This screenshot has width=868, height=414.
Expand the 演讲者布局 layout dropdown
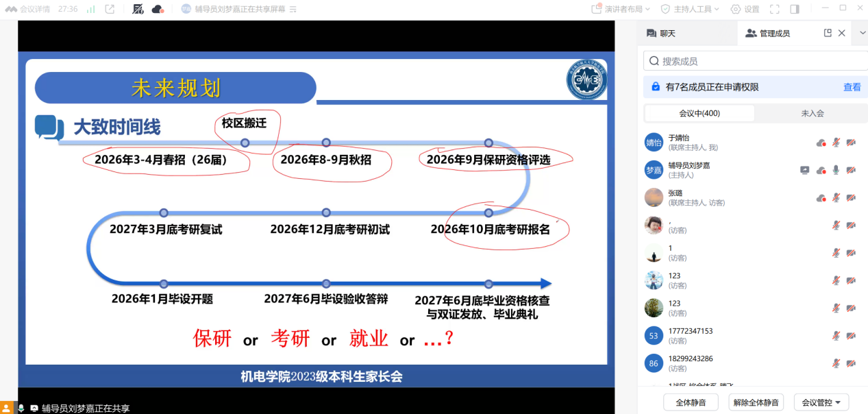(621, 9)
